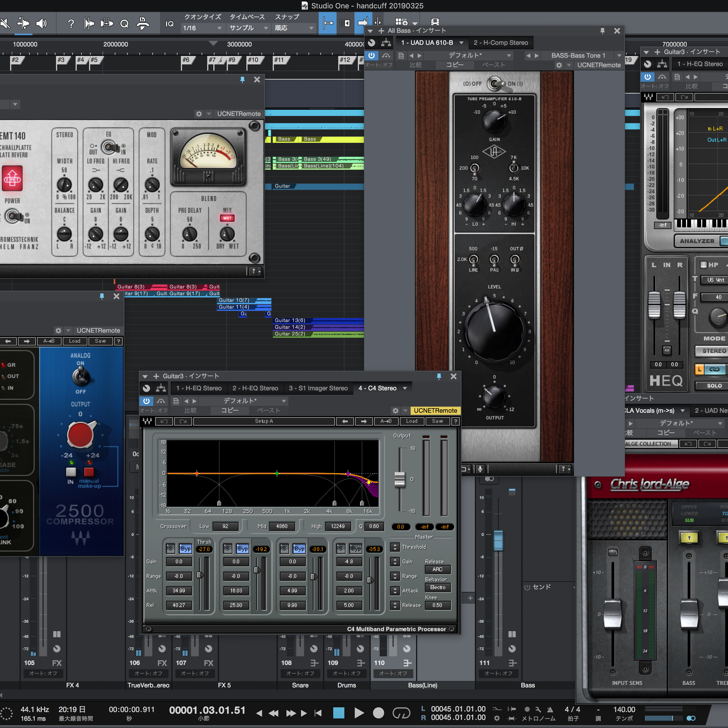Screen dimensions: 728x728
Task: Click the Play button in transport
Action: click(359, 713)
